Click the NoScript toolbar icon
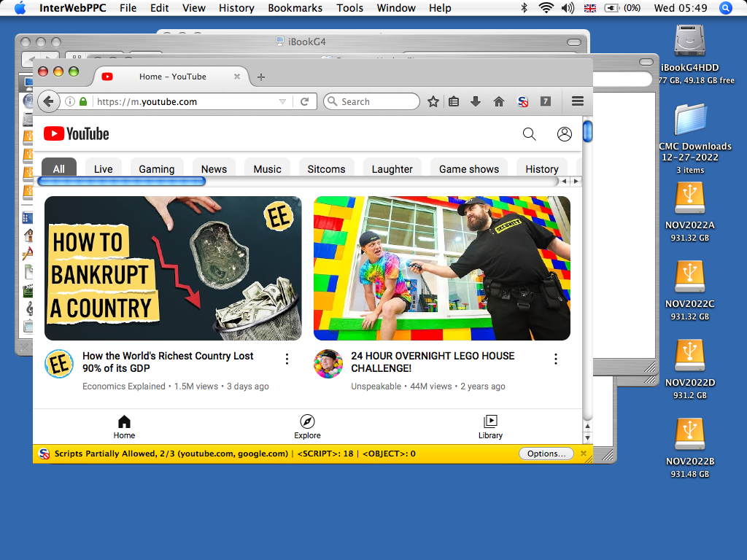Image resolution: width=747 pixels, height=560 pixels. [x=522, y=101]
